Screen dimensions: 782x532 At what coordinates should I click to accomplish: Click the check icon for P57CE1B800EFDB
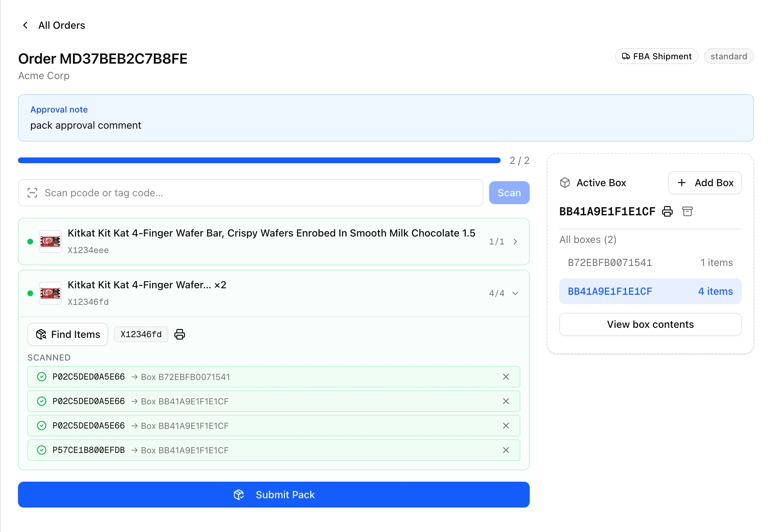click(x=42, y=450)
